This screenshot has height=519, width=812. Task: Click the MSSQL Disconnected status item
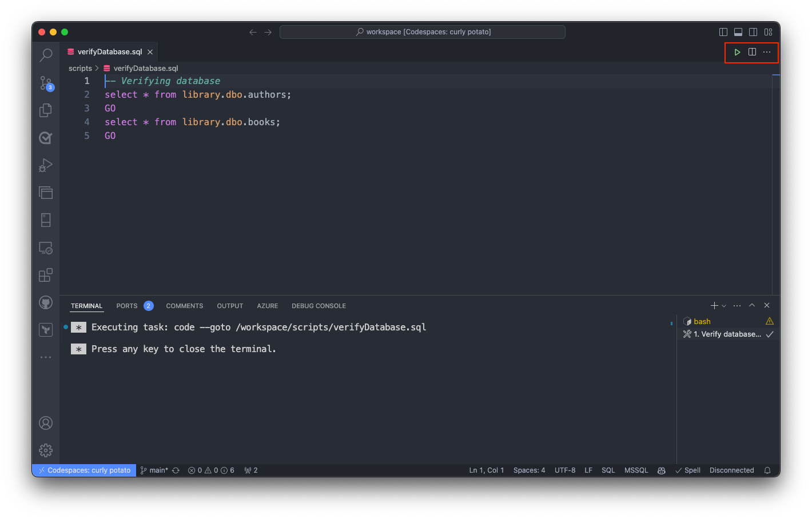point(731,470)
